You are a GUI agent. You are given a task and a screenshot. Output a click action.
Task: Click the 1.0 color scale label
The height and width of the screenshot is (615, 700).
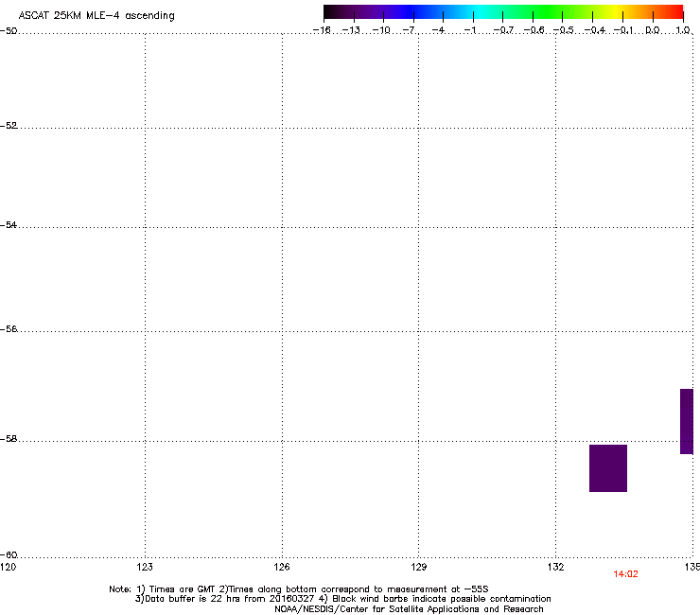[x=683, y=30]
